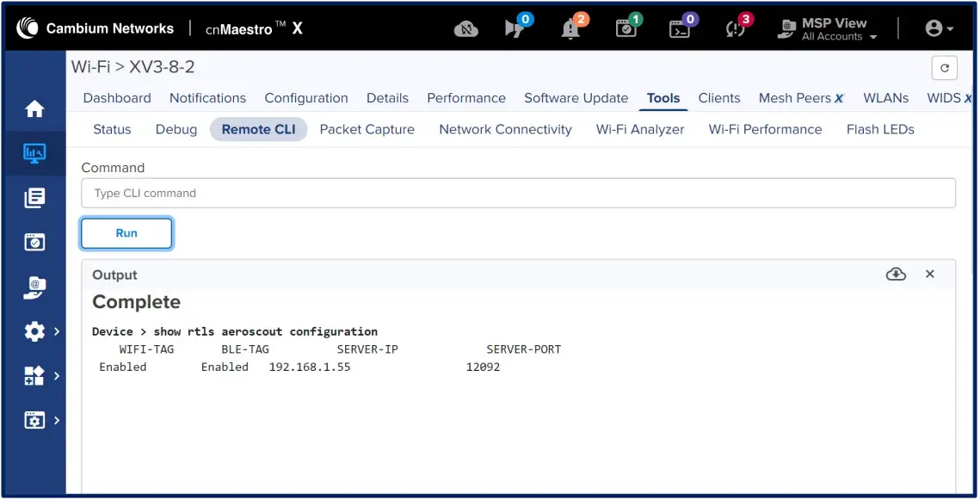Open the WLANs tab
Image resolution: width=980 pixels, height=500 pixels.
885,98
